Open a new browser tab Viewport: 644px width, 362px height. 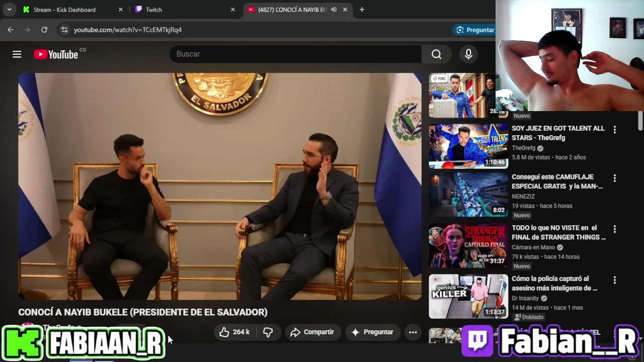tap(362, 10)
